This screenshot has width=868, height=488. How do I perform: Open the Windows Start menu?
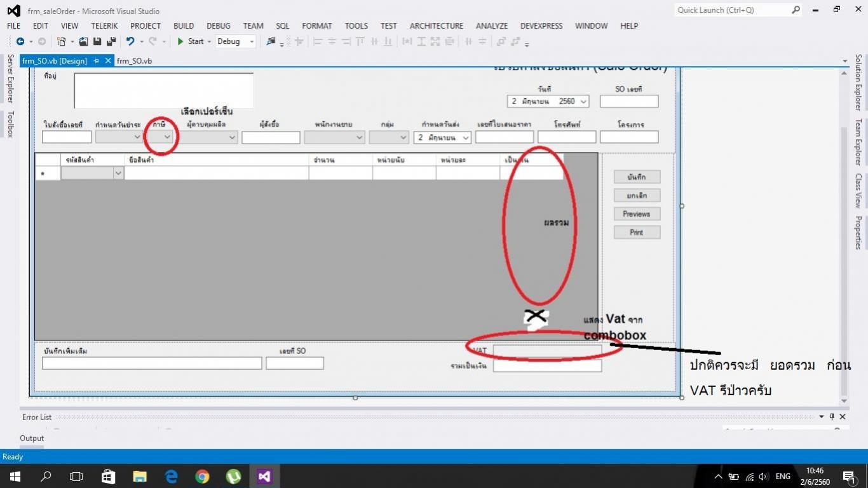(x=14, y=476)
